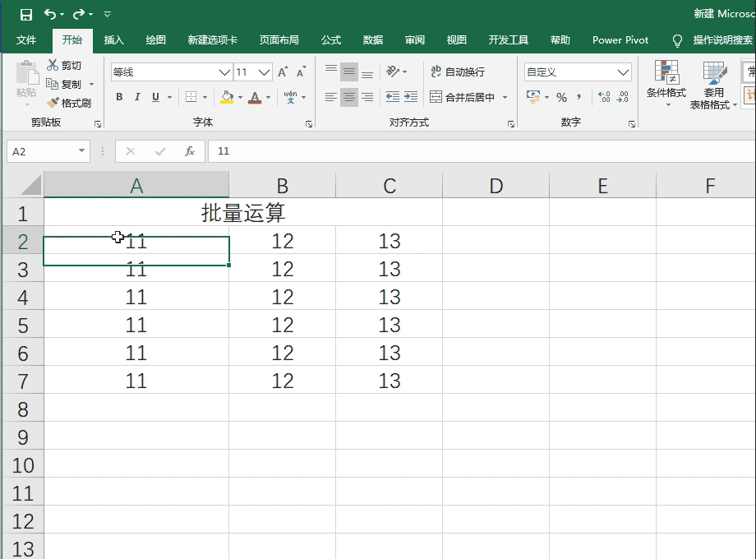Viewport: 756px width, 559px height.
Task: Click the Cut scissors button
Action: [64, 65]
